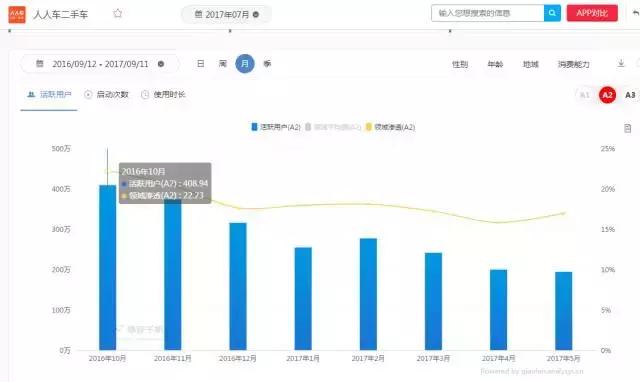Click the 人人车二手车 app title
This screenshot has width=640, height=382.
60,14
